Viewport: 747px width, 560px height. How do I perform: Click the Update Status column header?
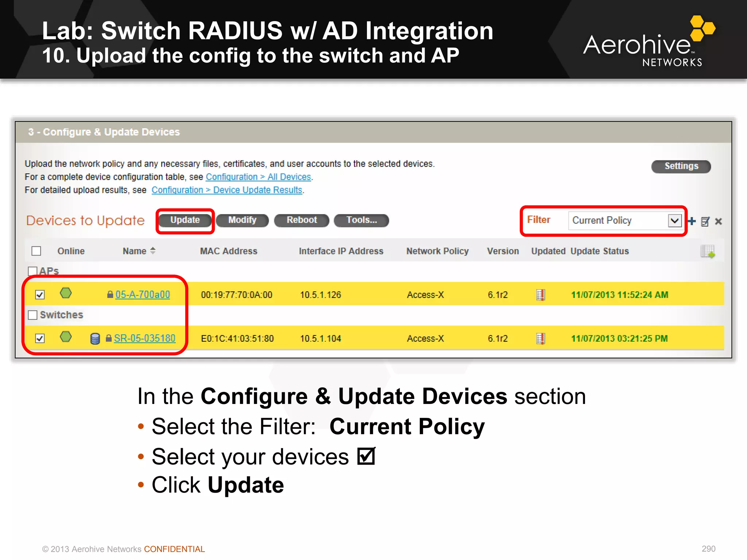coord(600,251)
